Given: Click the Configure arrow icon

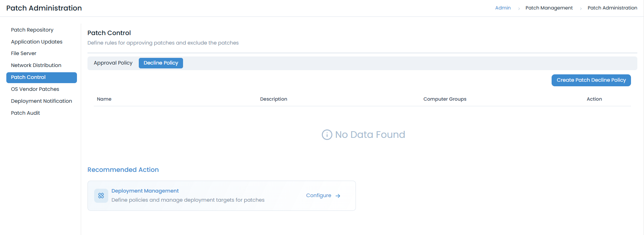Looking at the screenshot, I should click(x=338, y=196).
